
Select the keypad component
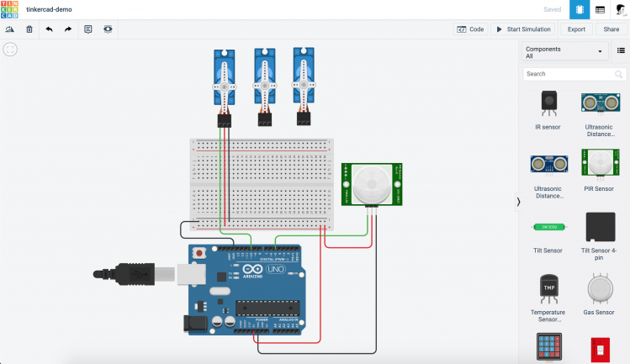click(x=549, y=346)
